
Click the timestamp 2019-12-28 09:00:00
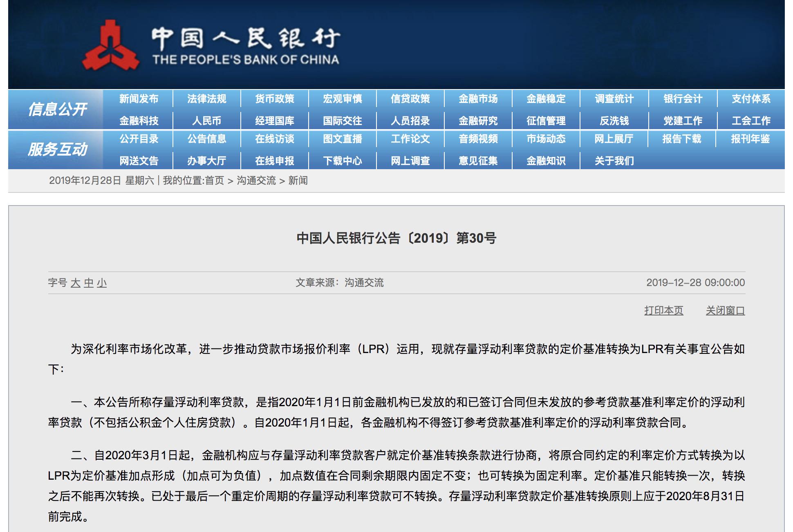coord(695,283)
